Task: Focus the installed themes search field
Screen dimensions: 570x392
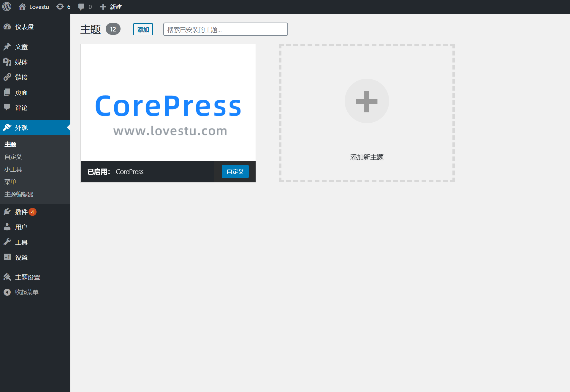Action: click(x=225, y=29)
